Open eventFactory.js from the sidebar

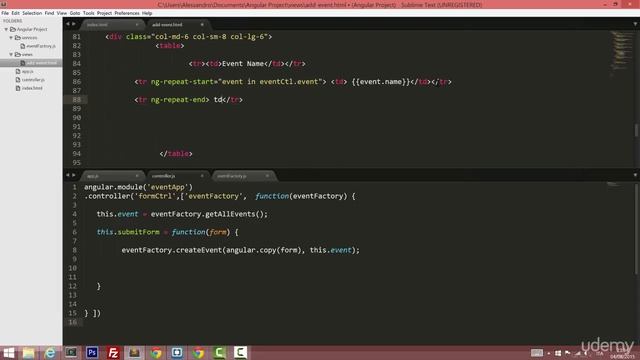tap(40, 46)
